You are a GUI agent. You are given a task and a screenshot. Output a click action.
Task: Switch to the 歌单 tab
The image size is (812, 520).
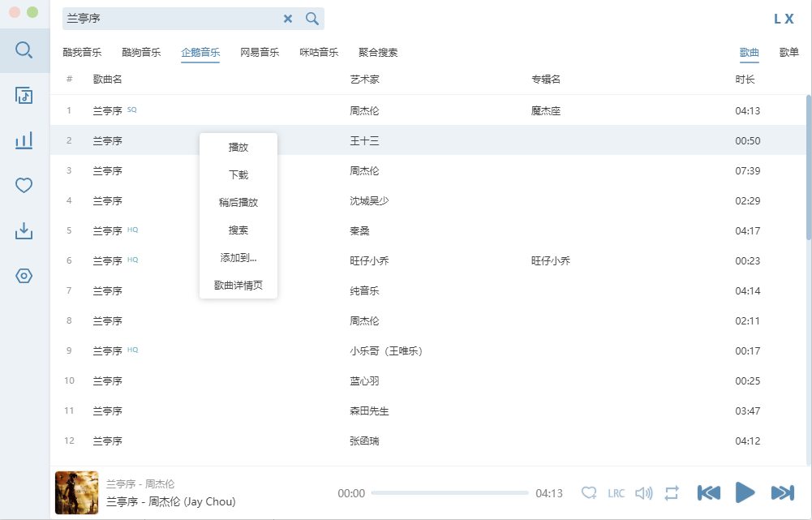point(788,53)
